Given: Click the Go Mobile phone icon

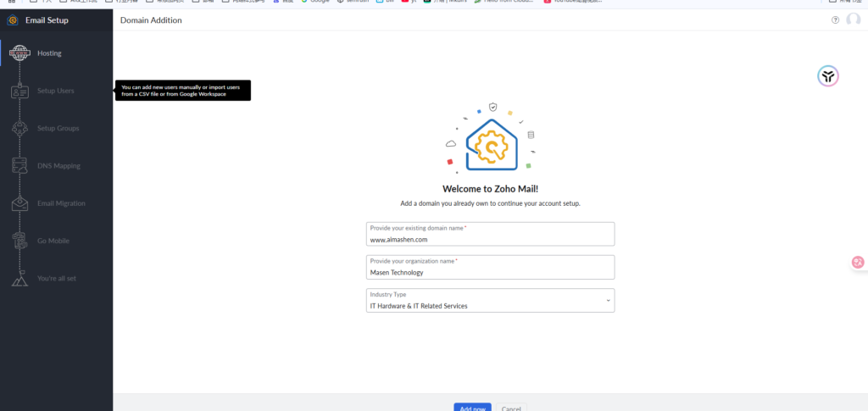Looking at the screenshot, I should point(20,241).
